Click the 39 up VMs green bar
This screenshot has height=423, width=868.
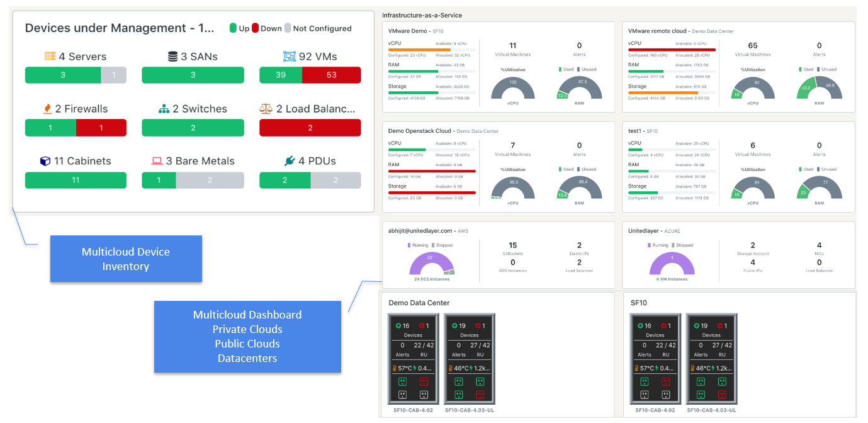[281, 75]
